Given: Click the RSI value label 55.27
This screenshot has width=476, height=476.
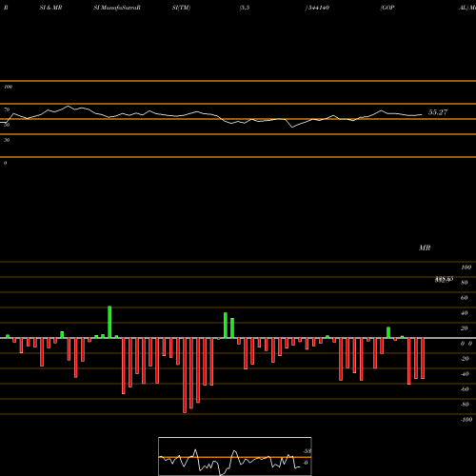Looking at the screenshot, I should pos(438,112).
